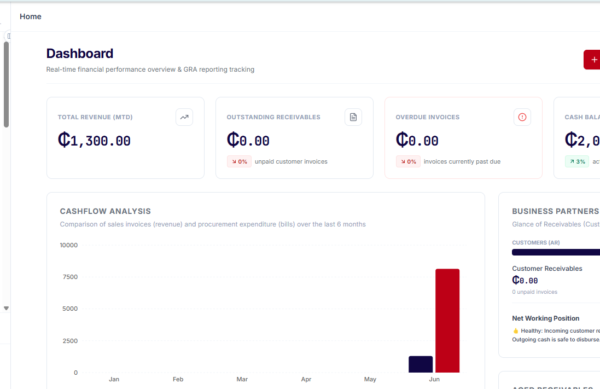Click the Business Partners panel title
This screenshot has height=389, width=600.
[x=556, y=211]
